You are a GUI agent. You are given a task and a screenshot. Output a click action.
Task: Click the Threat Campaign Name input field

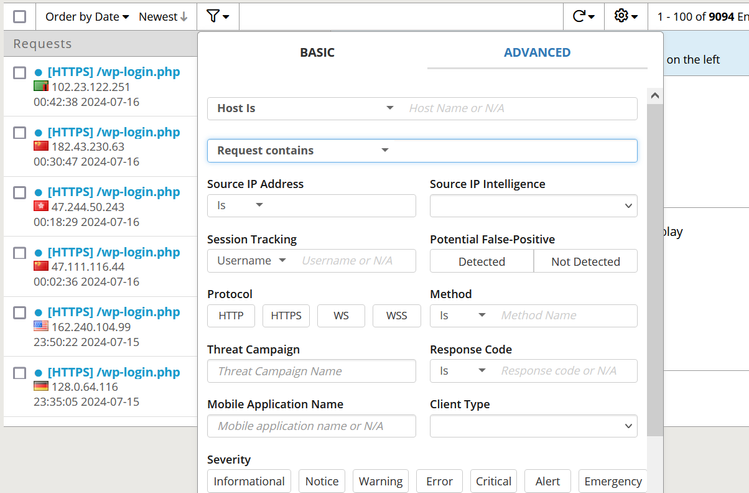click(311, 371)
